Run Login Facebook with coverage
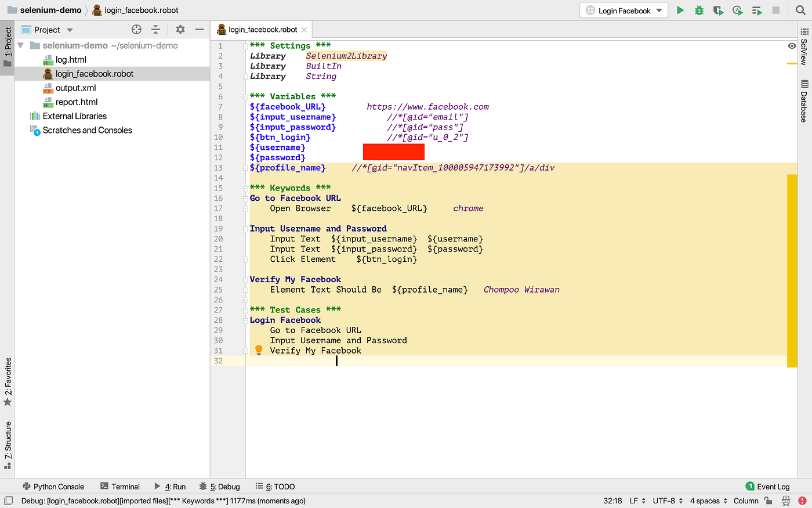Viewport: 812px width, 508px height. click(718, 10)
